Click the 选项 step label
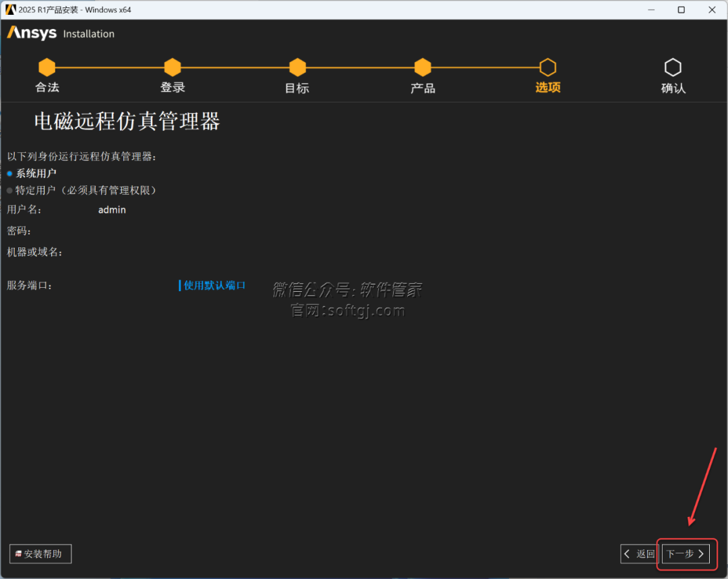Viewport: 728px width, 579px height. coord(548,88)
